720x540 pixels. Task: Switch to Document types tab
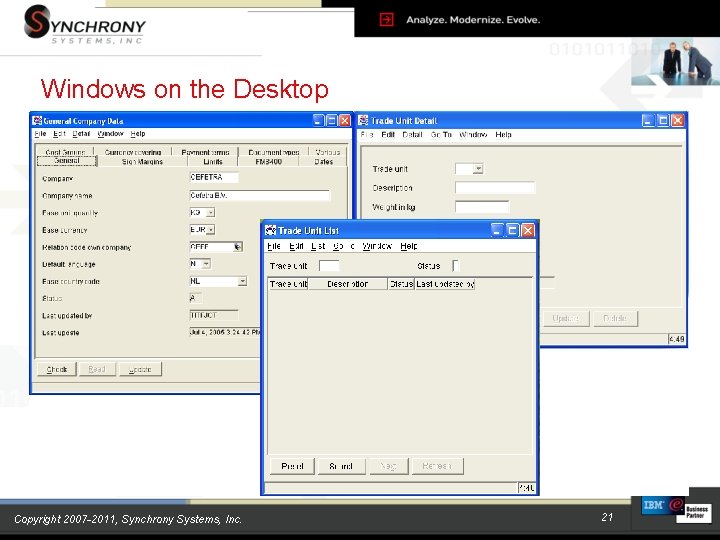(x=274, y=152)
